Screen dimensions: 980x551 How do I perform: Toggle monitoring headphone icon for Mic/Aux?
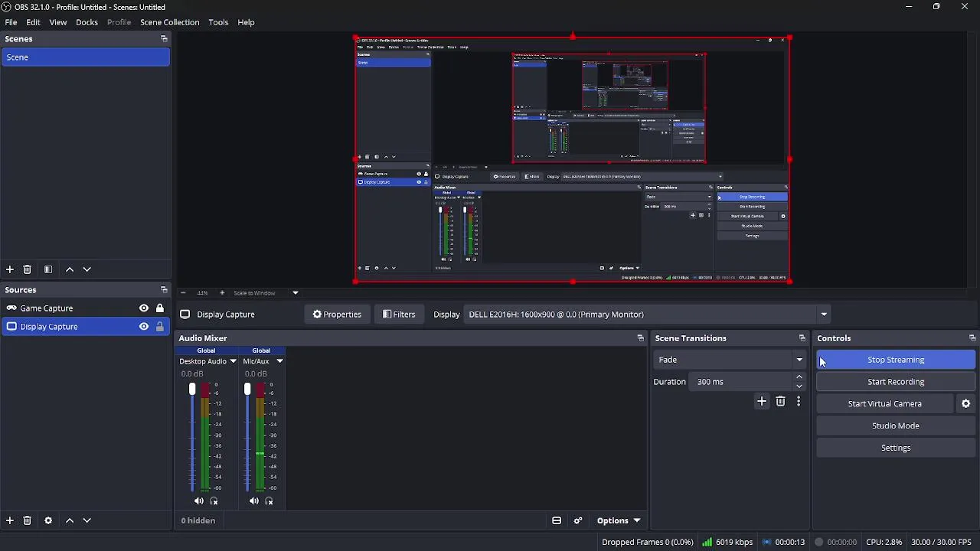pos(269,502)
